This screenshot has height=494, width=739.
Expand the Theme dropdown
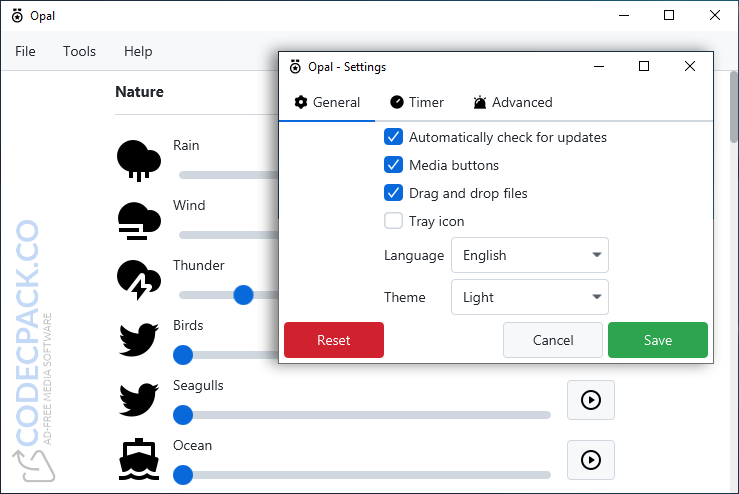[x=529, y=297]
